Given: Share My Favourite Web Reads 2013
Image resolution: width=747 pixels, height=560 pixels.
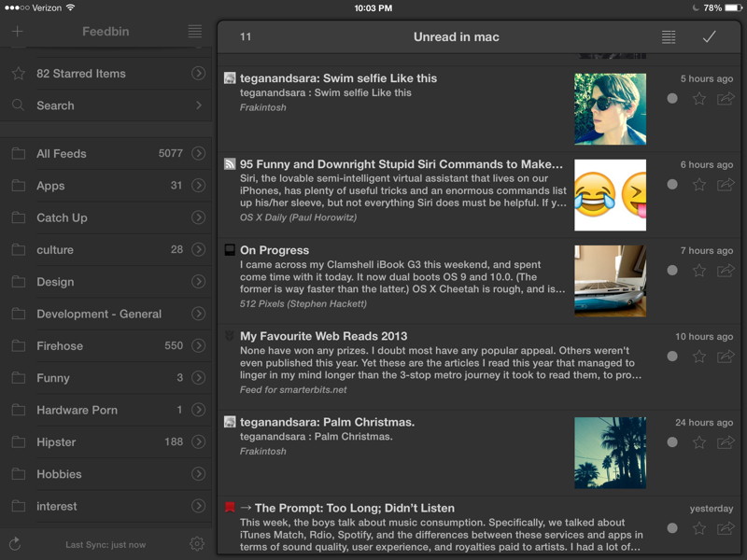Looking at the screenshot, I should 726,357.
